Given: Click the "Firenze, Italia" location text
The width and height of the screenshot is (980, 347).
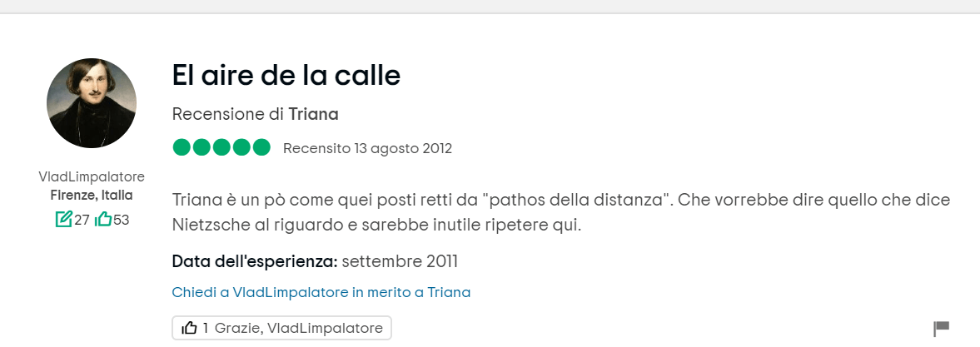Looking at the screenshot, I should [x=92, y=196].
